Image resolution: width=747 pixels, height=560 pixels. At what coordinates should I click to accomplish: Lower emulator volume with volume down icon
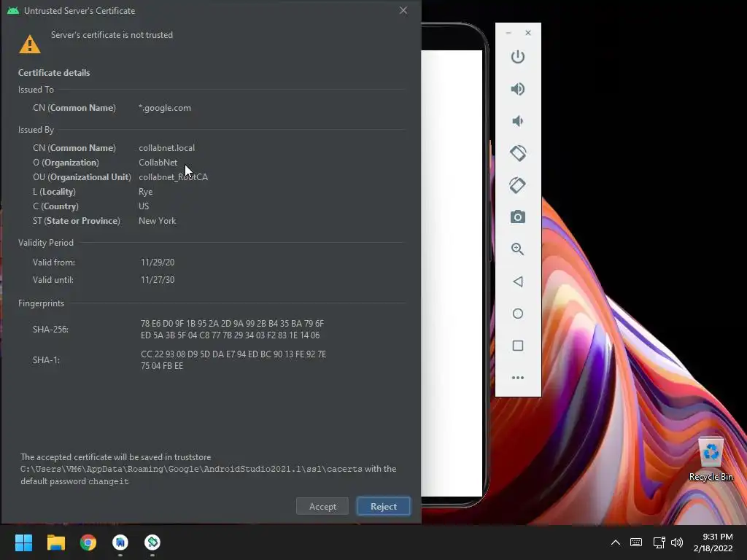(518, 121)
